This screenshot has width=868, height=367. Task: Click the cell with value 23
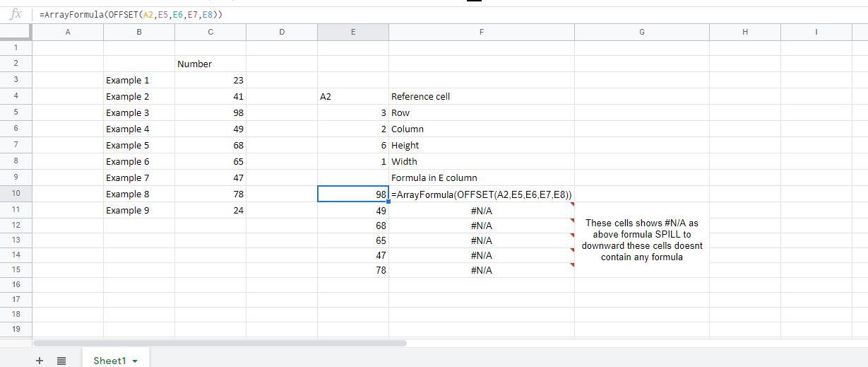pyautogui.click(x=210, y=80)
